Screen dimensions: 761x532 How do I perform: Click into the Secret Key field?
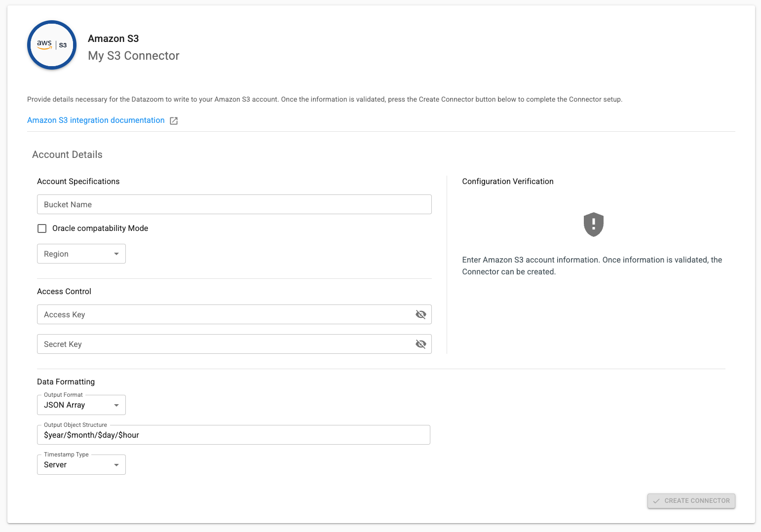point(225,344)
